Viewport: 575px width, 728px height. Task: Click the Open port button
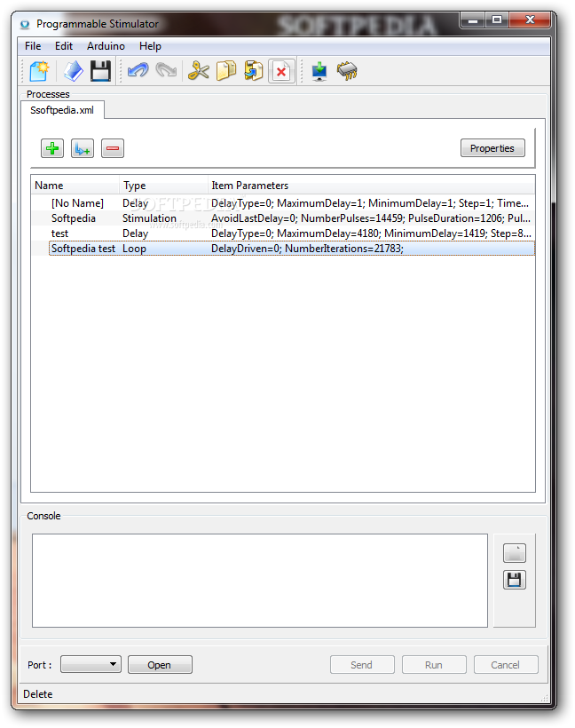[160, 664]
